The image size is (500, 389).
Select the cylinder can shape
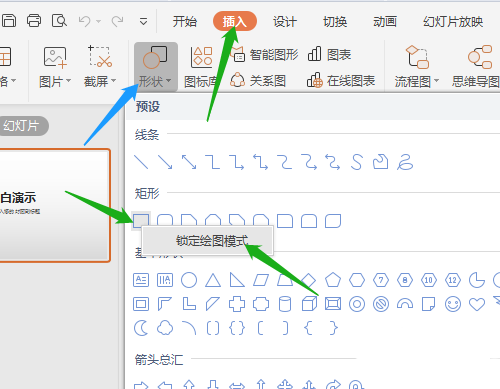285,304
